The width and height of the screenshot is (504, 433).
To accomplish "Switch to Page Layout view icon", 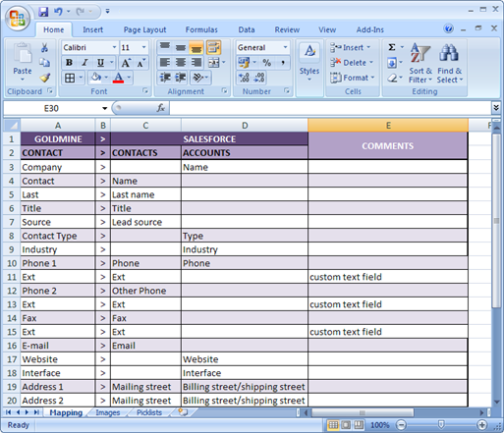I will tap(346, 425).
